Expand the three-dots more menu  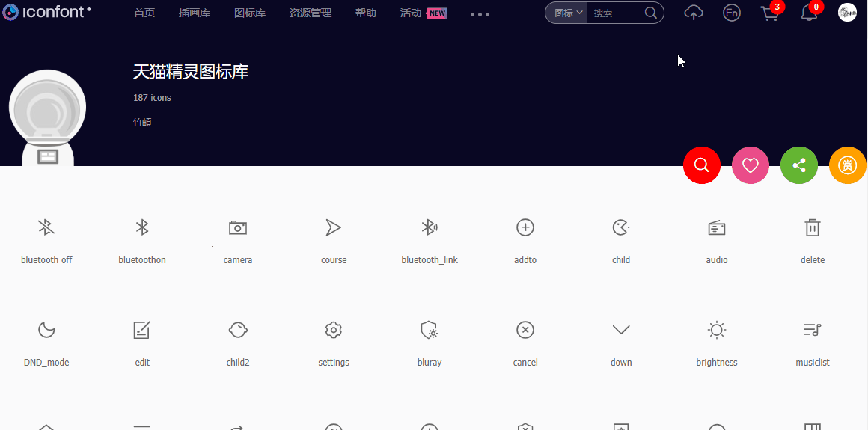coord(480,14)
